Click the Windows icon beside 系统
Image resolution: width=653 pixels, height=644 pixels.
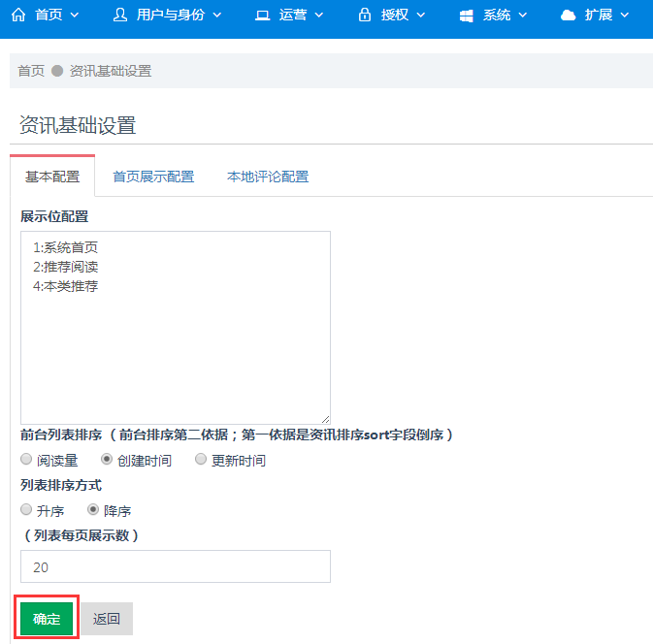pyautogui.click(x=466, y=16)
